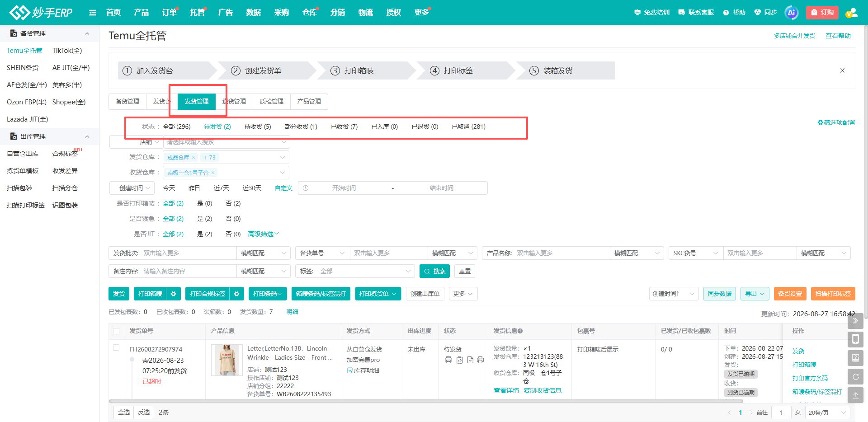Click the back-to-top arrow icon
Viewport: 868px width, 422px height.
tap(855, 395)
